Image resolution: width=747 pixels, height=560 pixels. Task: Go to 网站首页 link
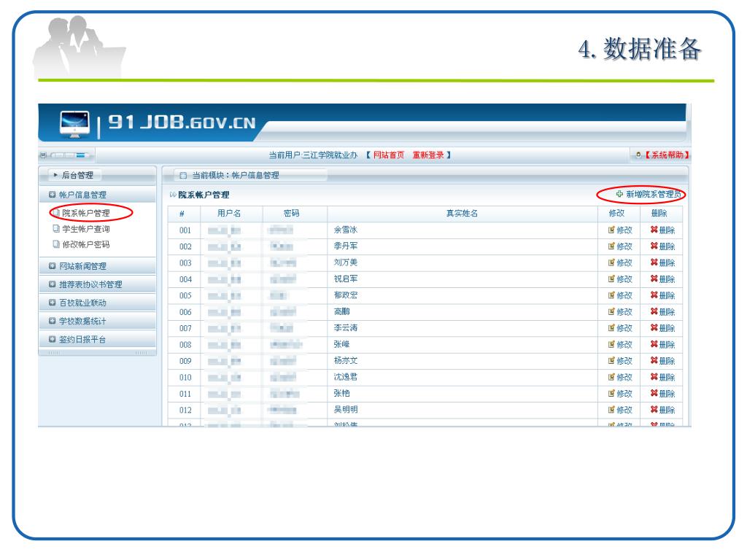389,155
